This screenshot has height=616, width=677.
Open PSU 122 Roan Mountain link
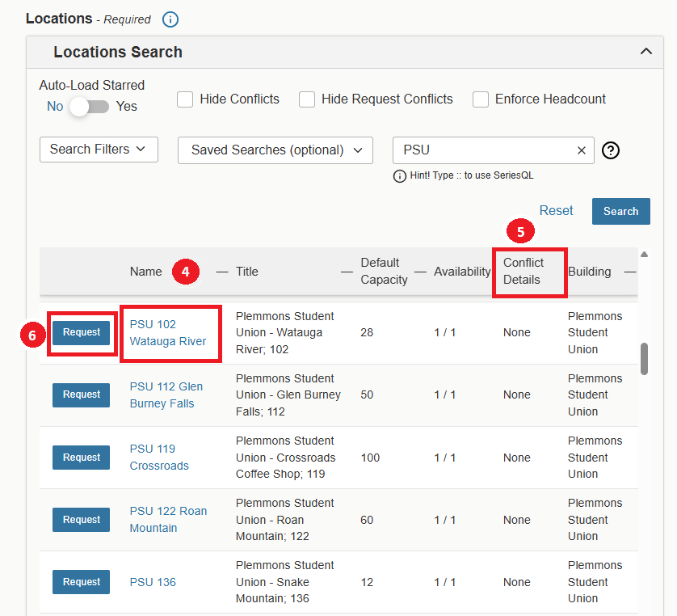168,520
